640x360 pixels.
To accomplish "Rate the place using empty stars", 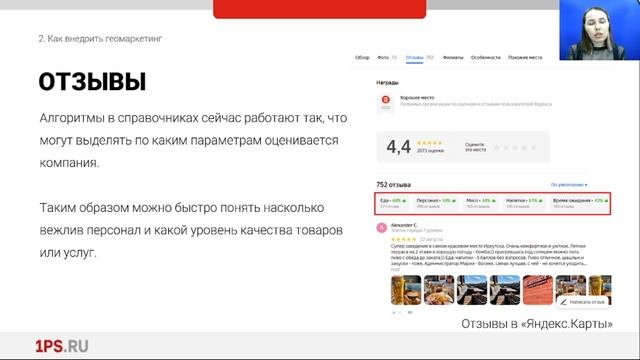I will [x=515, y=147].
